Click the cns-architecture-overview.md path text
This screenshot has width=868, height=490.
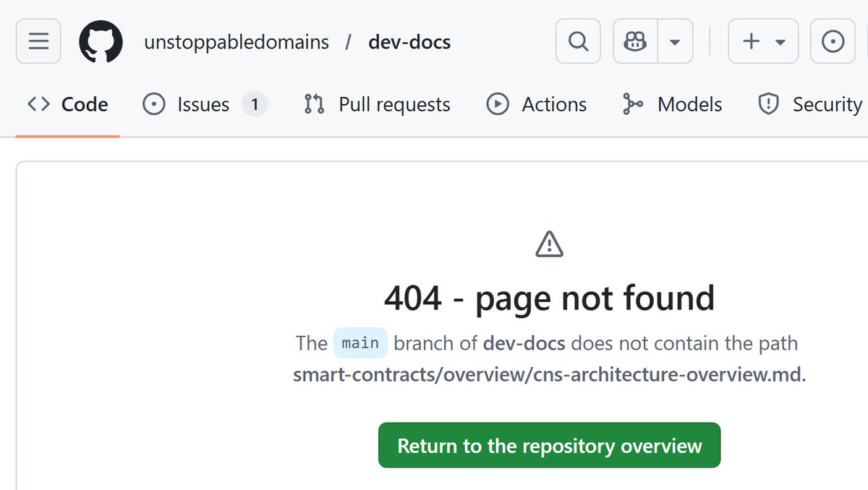(x=550, y=377)
